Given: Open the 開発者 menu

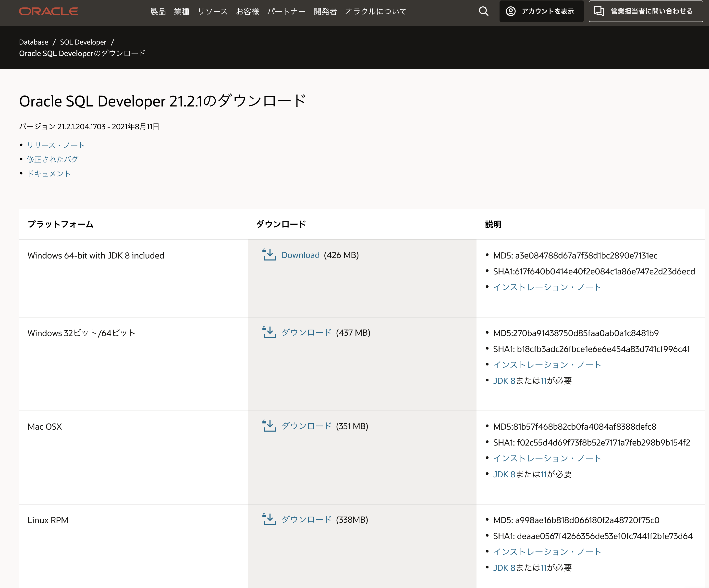Looking at the screenshot, I should pos(325,11).
